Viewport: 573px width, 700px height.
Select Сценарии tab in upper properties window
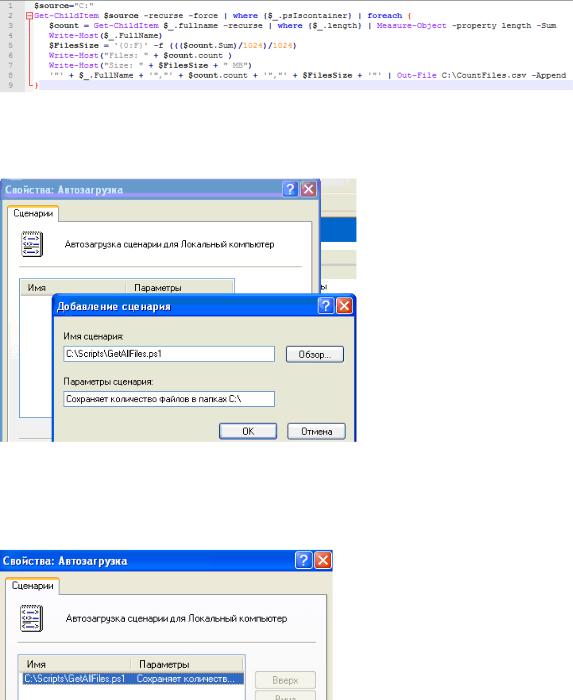33,213
